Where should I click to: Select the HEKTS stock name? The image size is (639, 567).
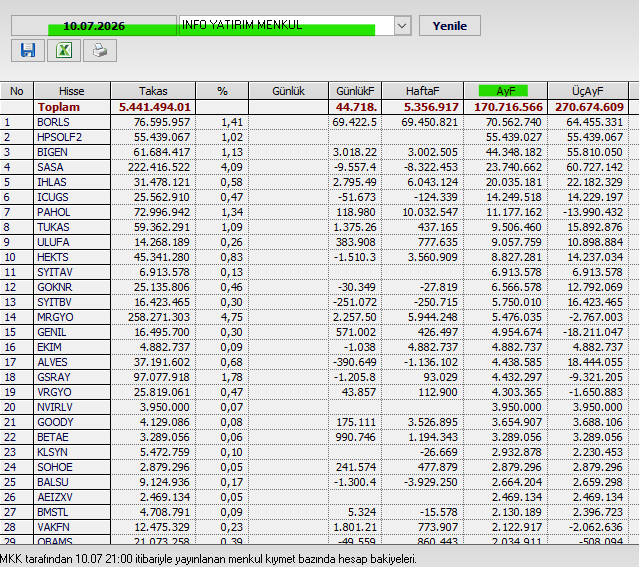coord(53,257)
